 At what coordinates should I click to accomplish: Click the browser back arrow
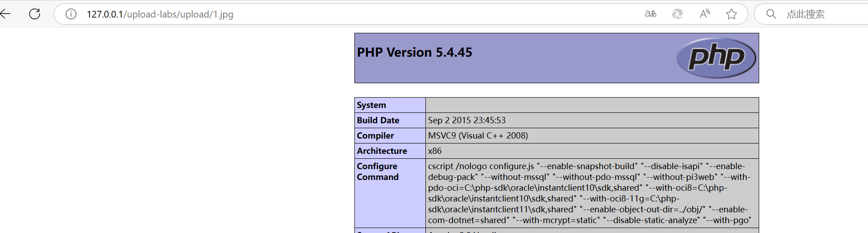coord(5,14)
